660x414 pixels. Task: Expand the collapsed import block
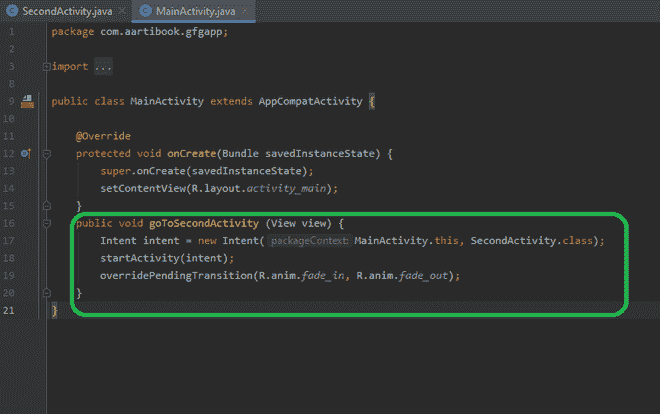[46, 66]
